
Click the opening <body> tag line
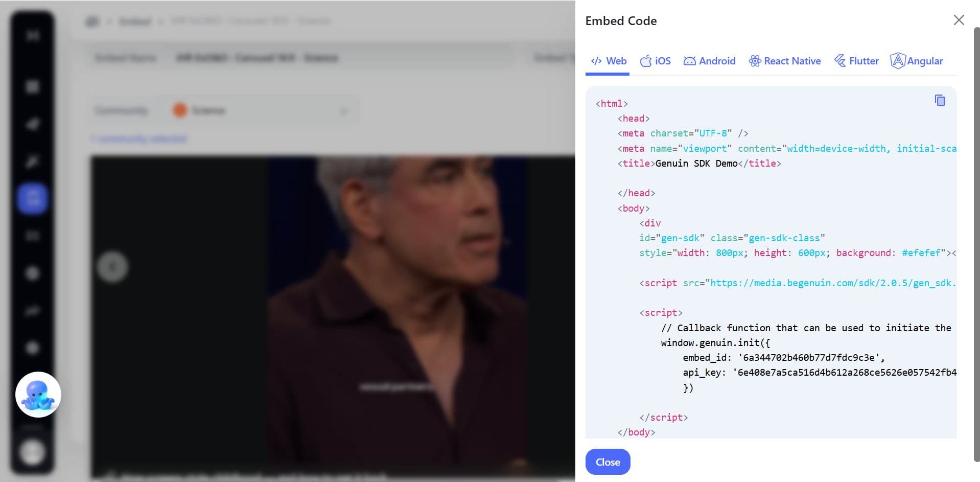pos(634,208)
